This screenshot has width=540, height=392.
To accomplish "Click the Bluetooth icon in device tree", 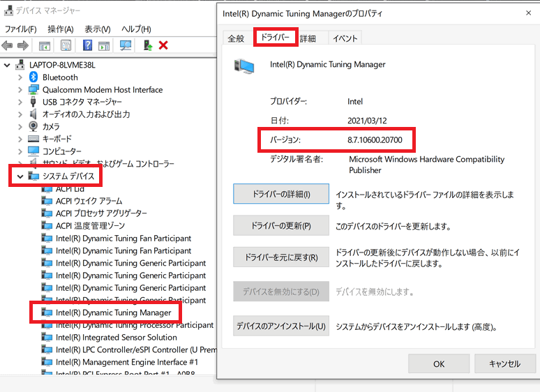I will [x=33, y=77].
